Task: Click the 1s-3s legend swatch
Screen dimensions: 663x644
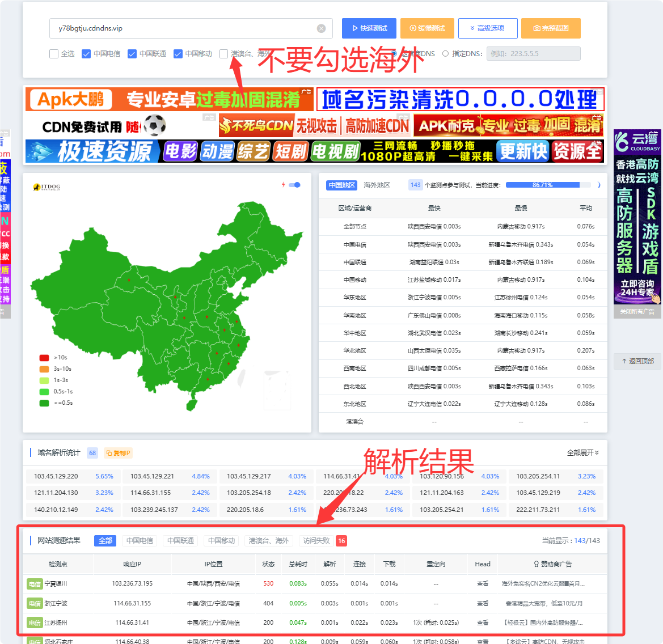Action: click(x=44, y=380)
